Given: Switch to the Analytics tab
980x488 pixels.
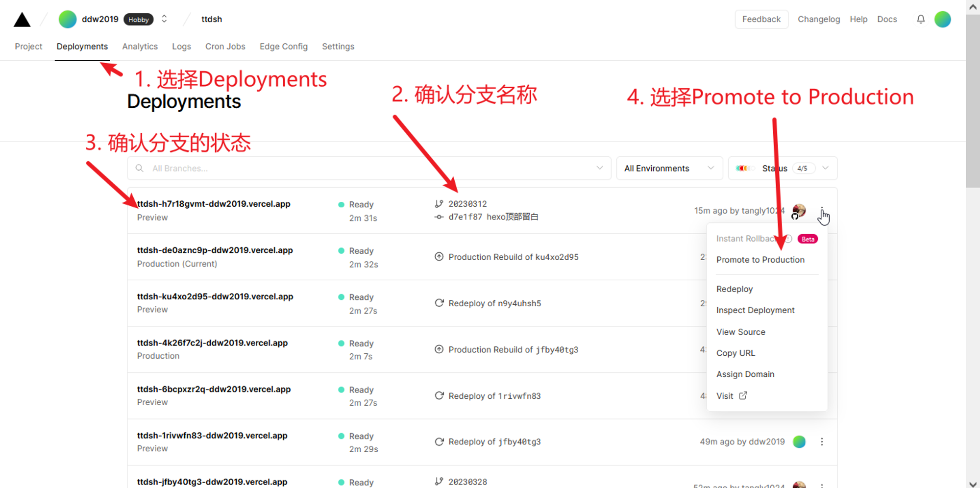Looking at the screenshot, I should pos(140,46).
